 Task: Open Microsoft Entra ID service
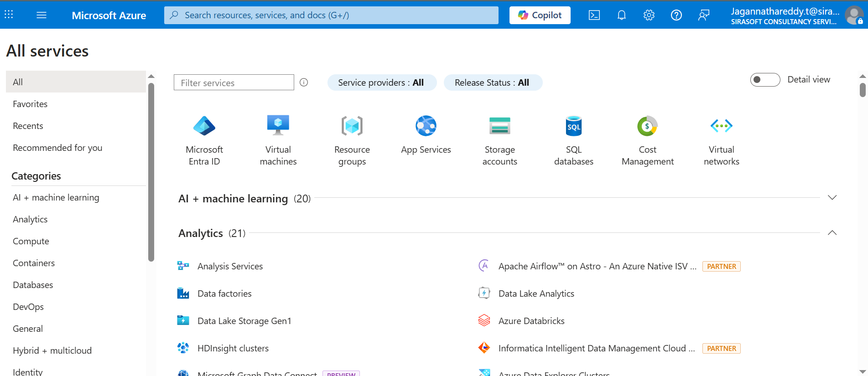point(204,140)
